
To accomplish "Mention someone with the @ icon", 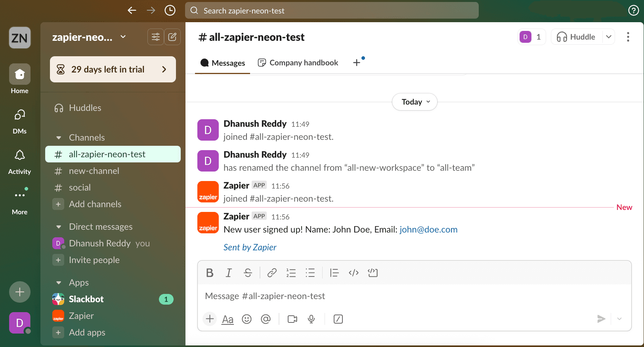I will tap(266, 319).
